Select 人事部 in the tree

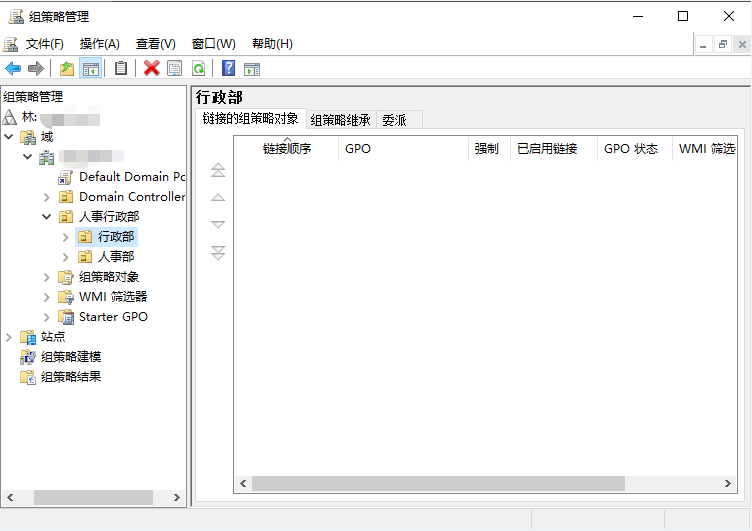pyautogui.click(x=116, y=257)
